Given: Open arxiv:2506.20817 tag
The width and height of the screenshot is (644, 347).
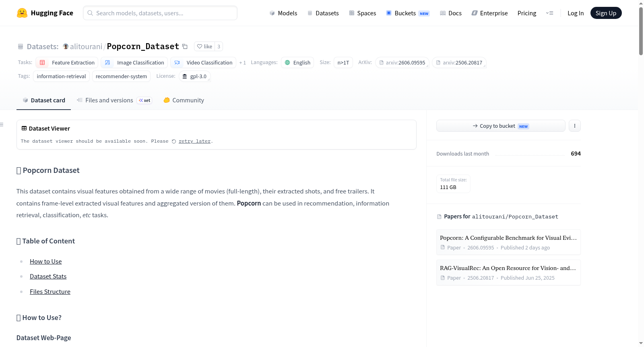Looking at the screenshot, I should point(459,62).
